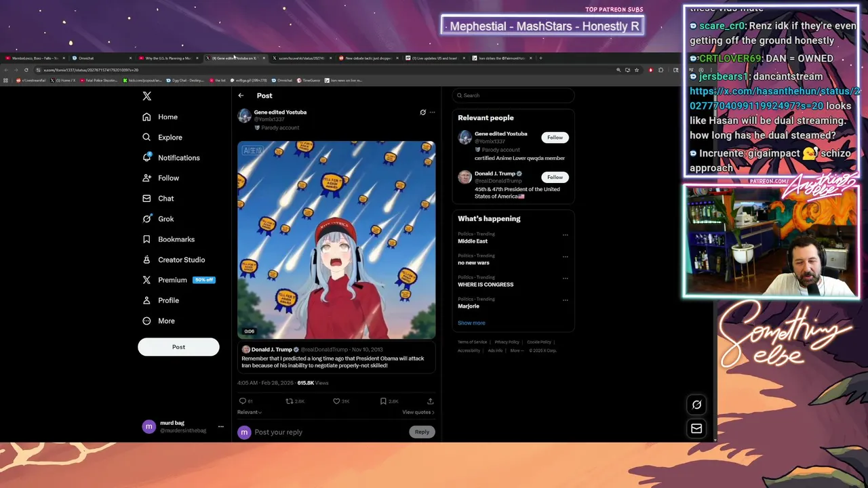This screenshot has width=868, height=488.
Task: Open Terms of Service link
Action: click(x=472, y=342)
